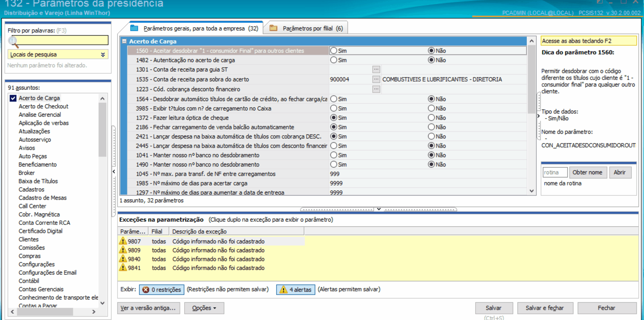The width and height of the screenshot is (644, 320).
Task: Click the Fechar button
Action: click(607, 308)
